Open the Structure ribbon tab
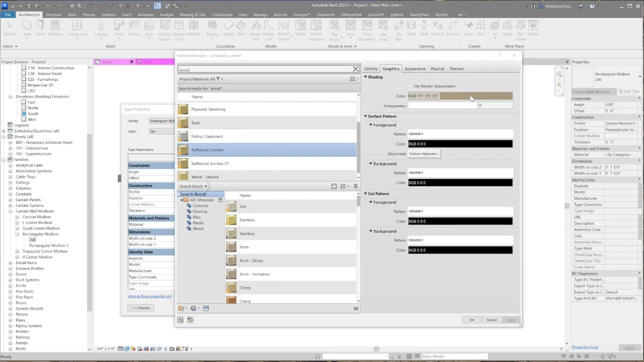644x362 pixels. [x=53, y=15]
